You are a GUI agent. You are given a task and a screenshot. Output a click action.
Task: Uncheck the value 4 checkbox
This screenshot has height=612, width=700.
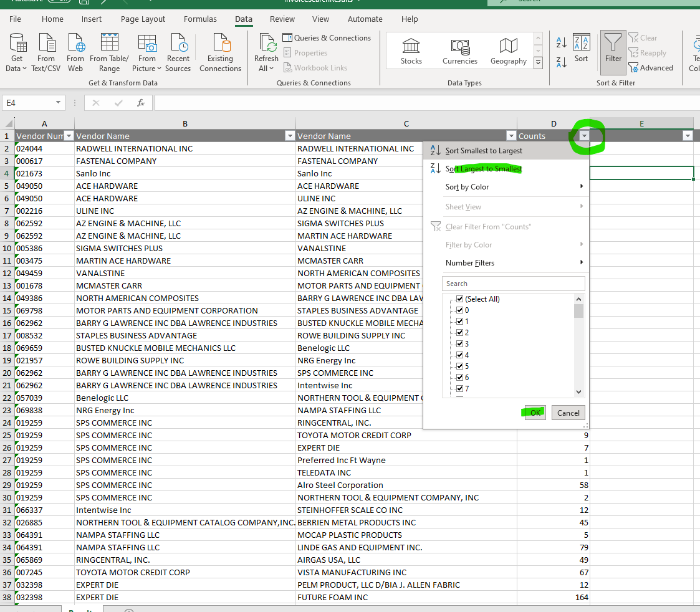click(x=460, y=355)
